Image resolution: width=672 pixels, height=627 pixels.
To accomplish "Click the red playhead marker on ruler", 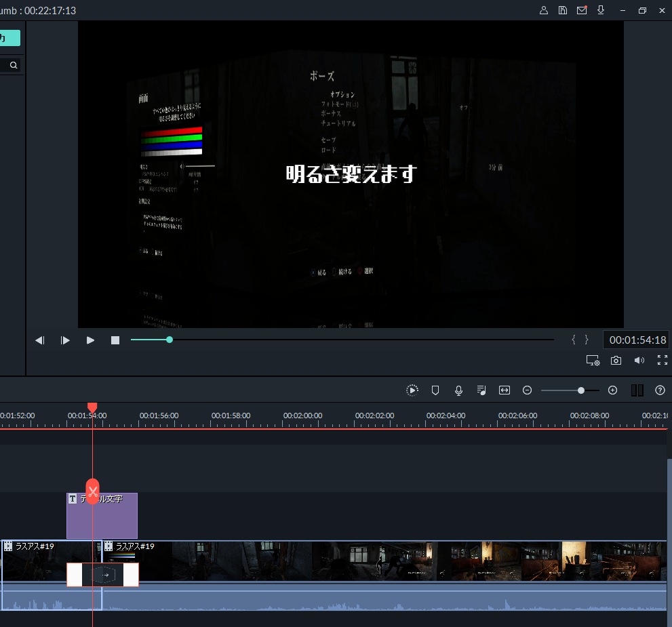I will 92,407.
